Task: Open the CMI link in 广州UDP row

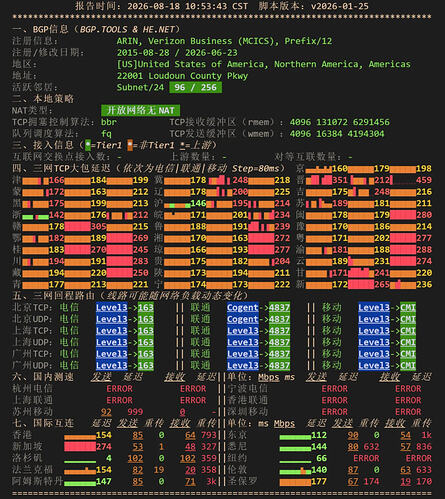Action: 408,365
